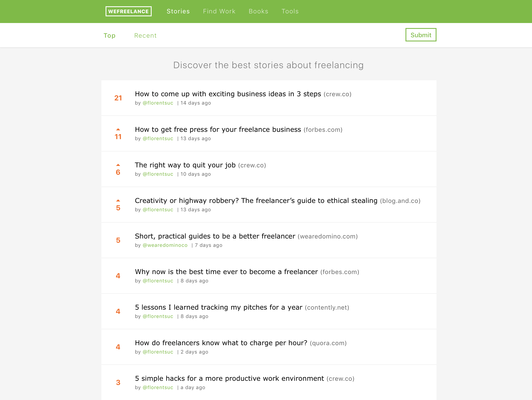Open '5 simple hacks' productivity story
The width and height of the screenshot is (532, 400).
[x=229, y=378]
